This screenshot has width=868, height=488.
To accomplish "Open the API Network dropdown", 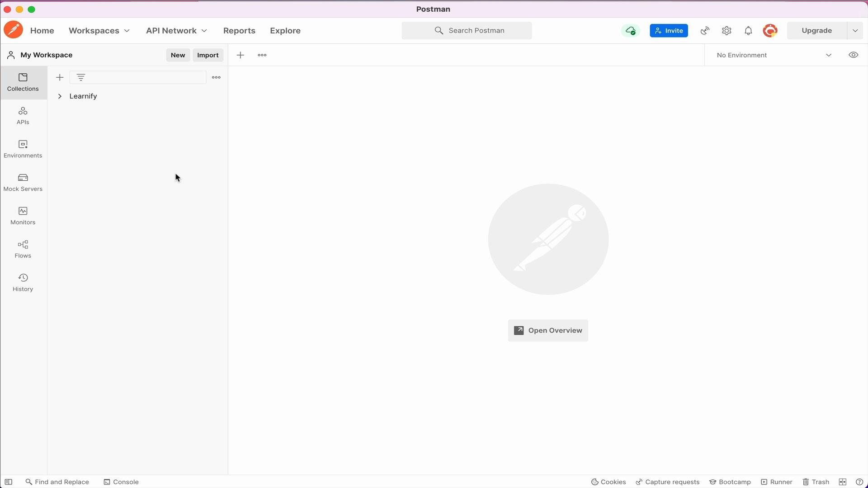I will [x=176, y=31].
